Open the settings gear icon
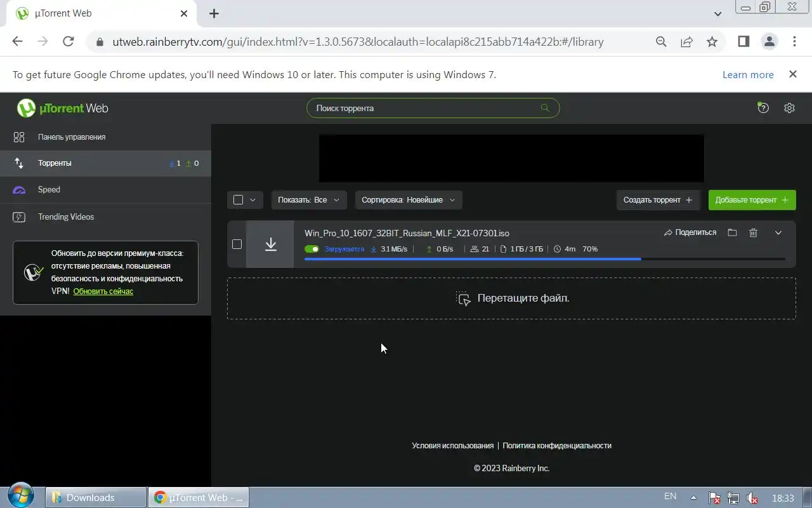This screenshot has width=812, height=508. point(789,108)
